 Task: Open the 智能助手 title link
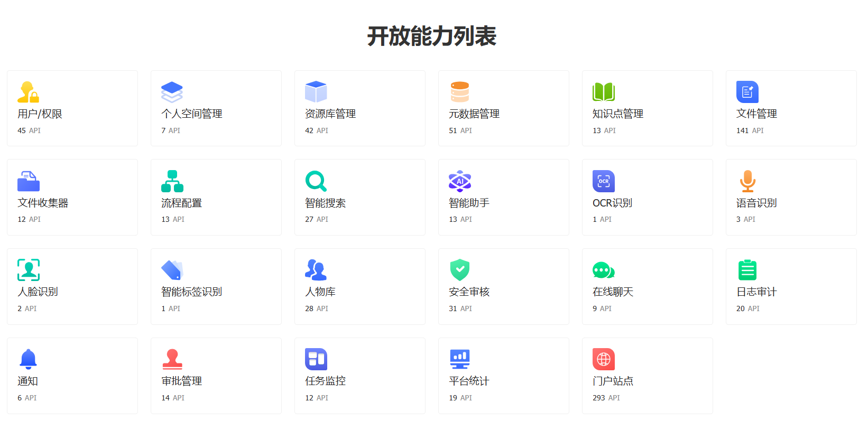pyautogui.click(x=469, y=203)
